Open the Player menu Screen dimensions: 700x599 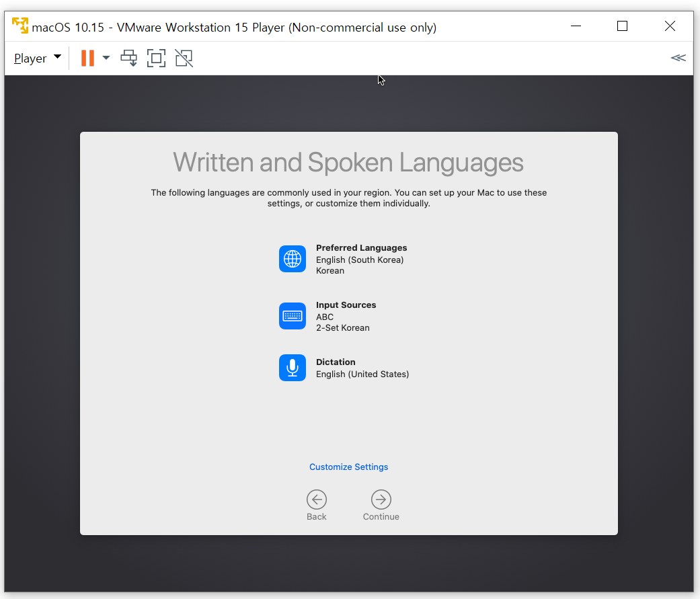point(37,58)
